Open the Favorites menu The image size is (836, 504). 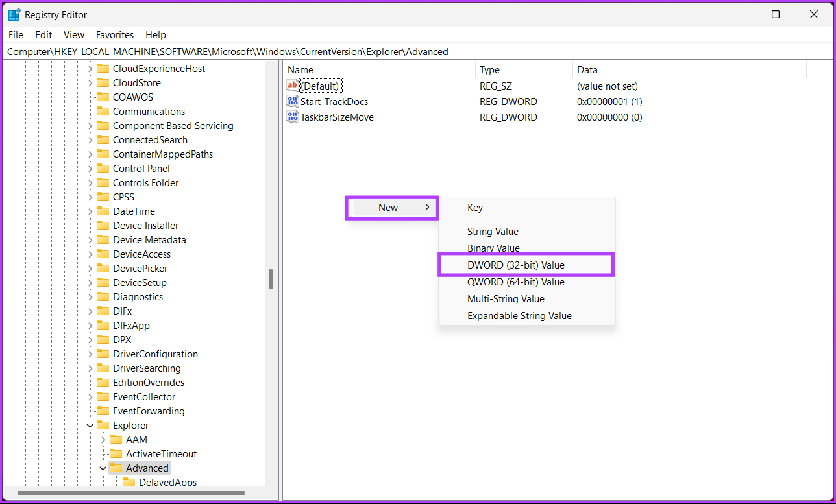click(x=115, y=35)
